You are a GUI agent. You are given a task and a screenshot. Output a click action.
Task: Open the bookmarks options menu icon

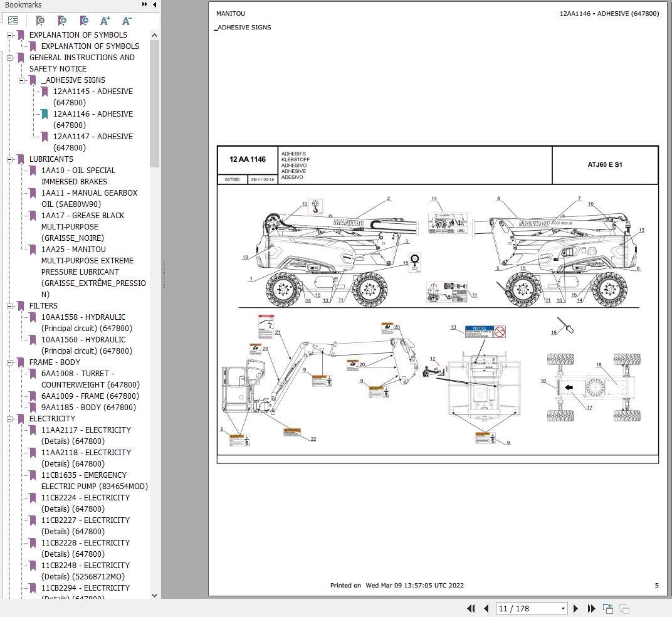13,21
